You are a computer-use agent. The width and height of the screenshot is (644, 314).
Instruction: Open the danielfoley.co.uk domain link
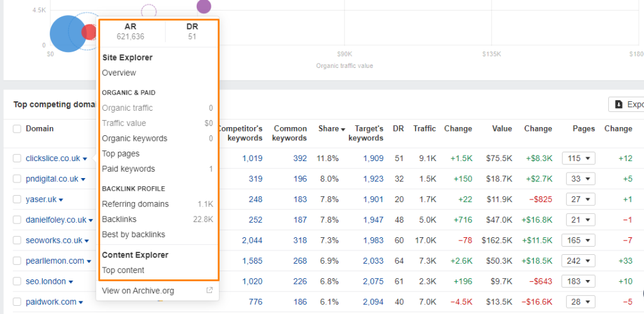56,220
